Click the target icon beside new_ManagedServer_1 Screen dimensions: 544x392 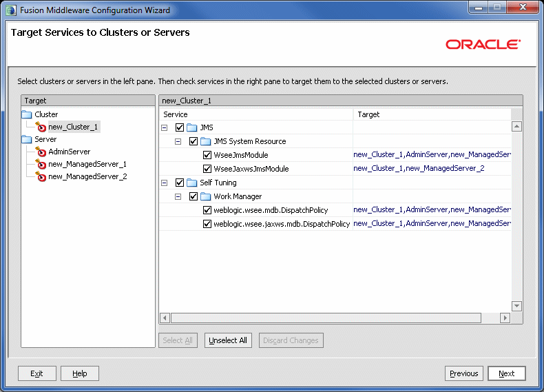click(x=41, y=164)
